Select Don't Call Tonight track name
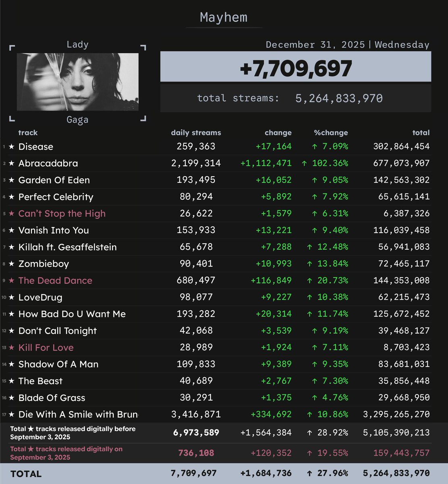Viewport: 448px width, 484px height. [58, 331]
